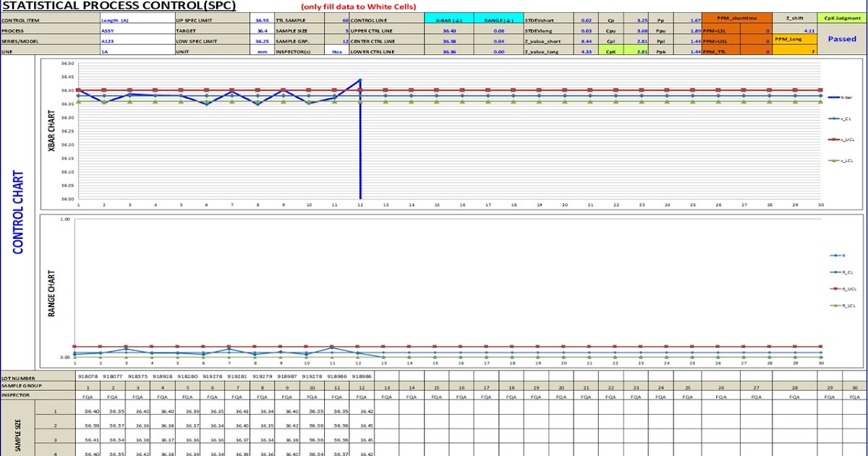Screen dimensions: 868x456
Task: Select the x_CL legend icon
Action: tap(834, 119)
